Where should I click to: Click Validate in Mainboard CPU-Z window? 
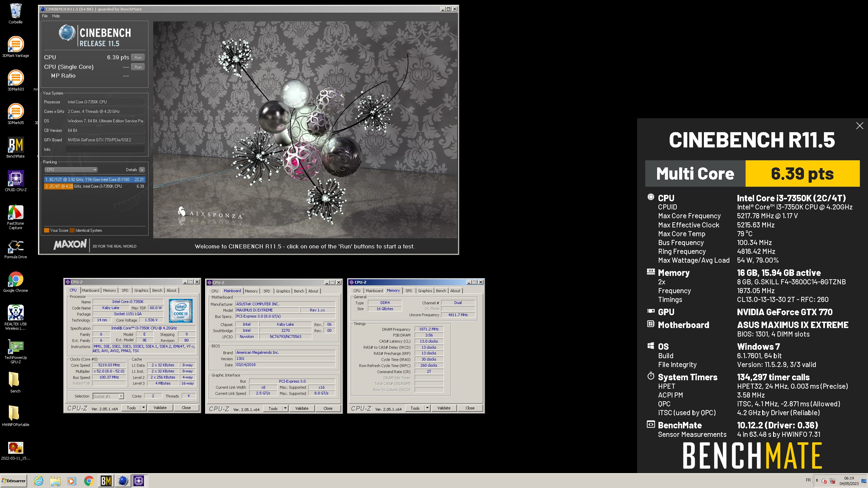pyautogui.click(x=302, y=408)
